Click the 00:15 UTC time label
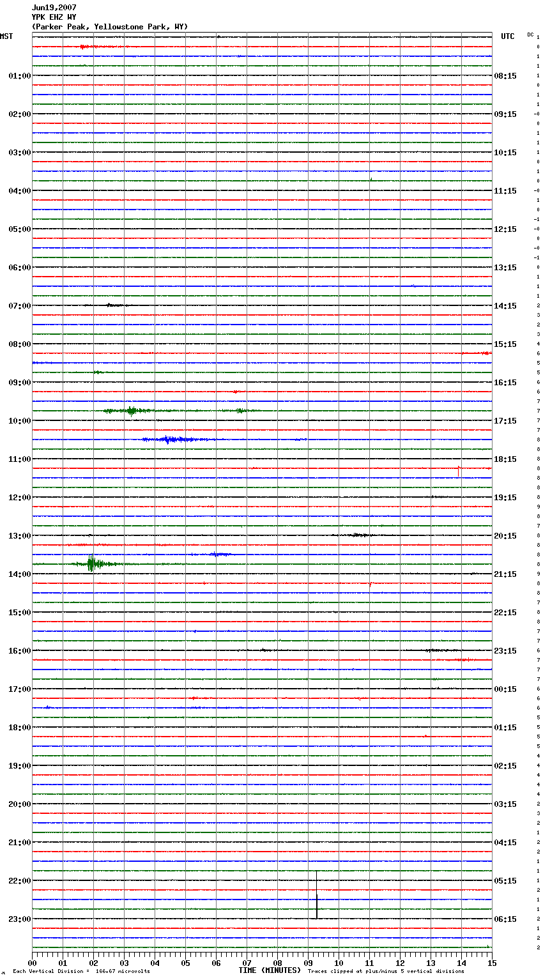Screen dimensions: 543x980 pos(505,689)
